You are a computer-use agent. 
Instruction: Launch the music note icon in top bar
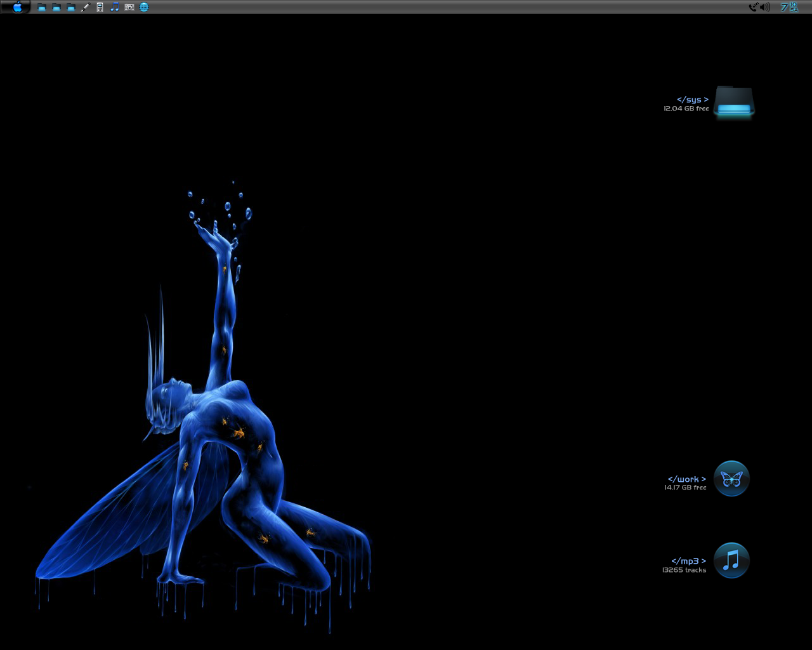click(x=115, y=7)
